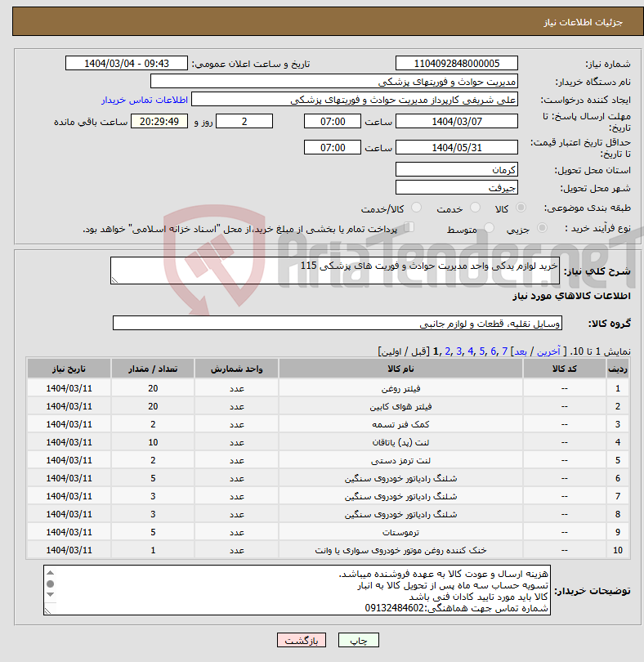Click the شهر محل تحویل field جیرفت
Screen dimensions: 644x662
tap(457, 187)
